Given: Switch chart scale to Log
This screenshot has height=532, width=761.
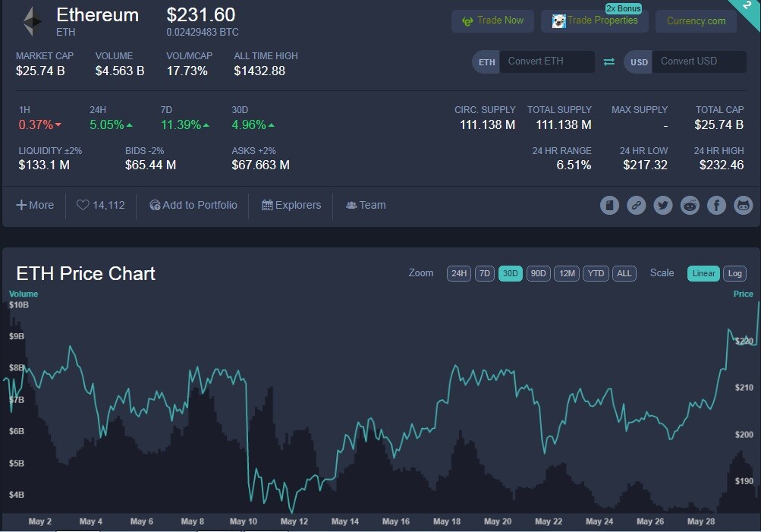Looking at the screenshot, I should 734,273.
